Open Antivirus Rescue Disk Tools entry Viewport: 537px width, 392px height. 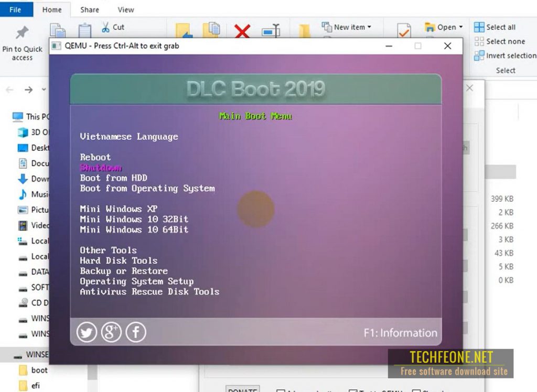coord(149,292)
